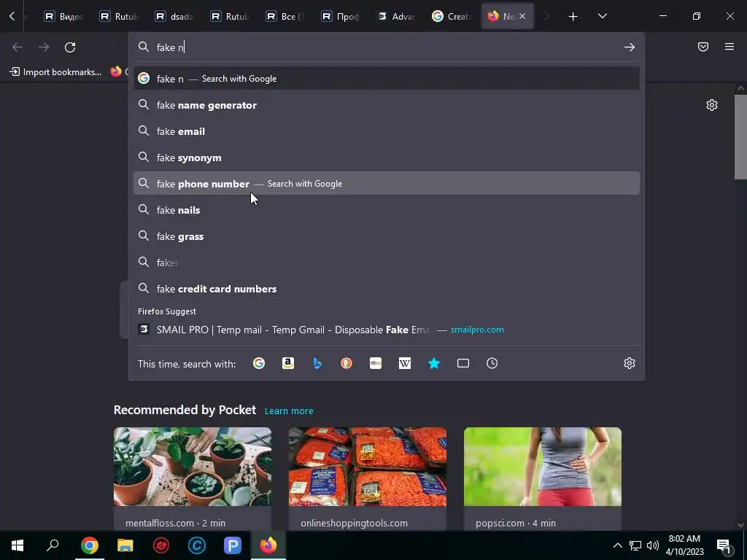
Task: Search history using the clock icon
Action: tap(492, 363)
